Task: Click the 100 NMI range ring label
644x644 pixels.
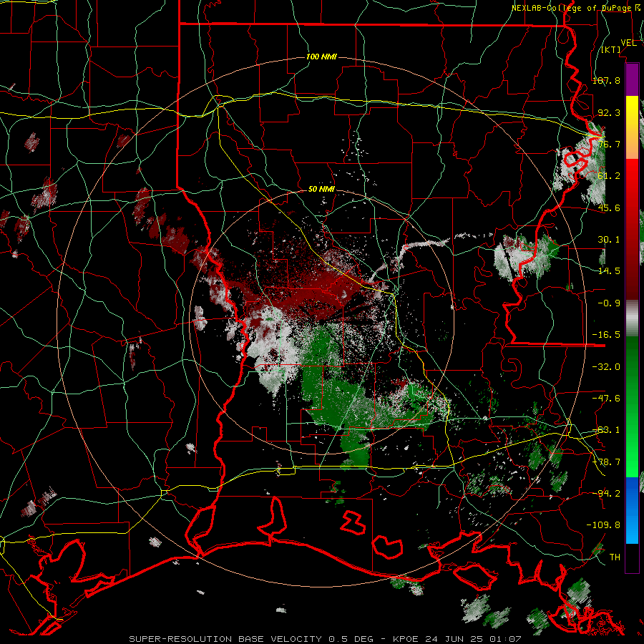Action: click(321, 57)
